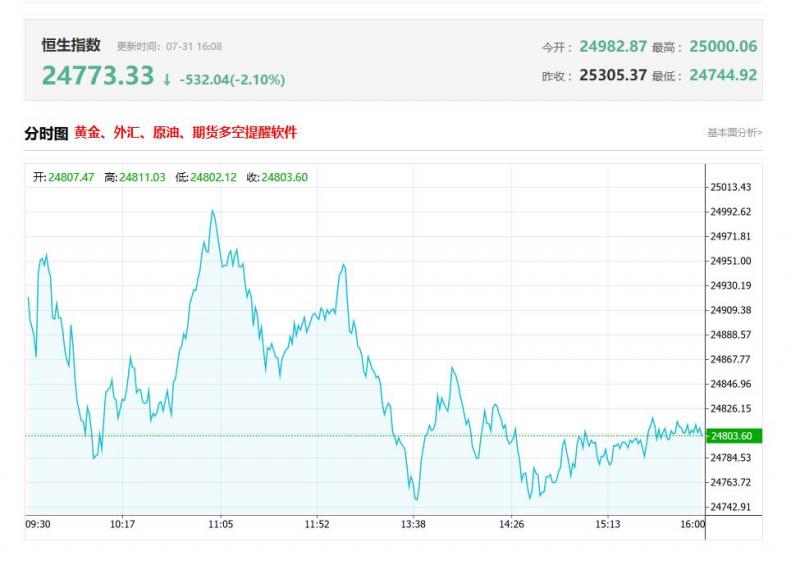Click the 24909.38 axis label

731,310
